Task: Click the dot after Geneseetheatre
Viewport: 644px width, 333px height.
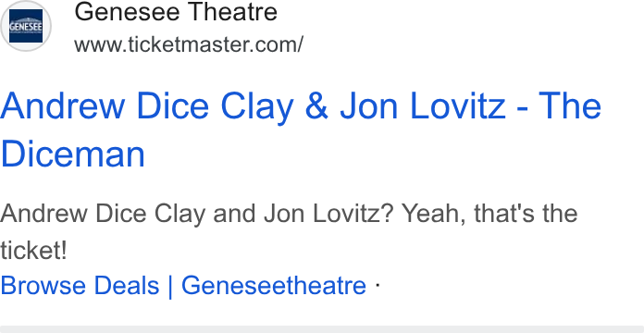Action: coord(378,286)
